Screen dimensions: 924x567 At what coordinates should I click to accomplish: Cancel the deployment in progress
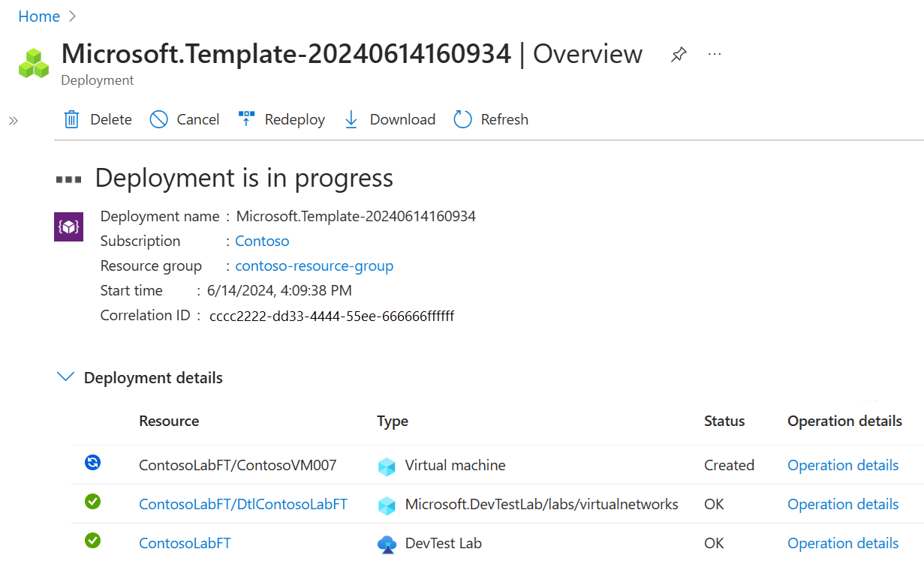click(185, 120)
